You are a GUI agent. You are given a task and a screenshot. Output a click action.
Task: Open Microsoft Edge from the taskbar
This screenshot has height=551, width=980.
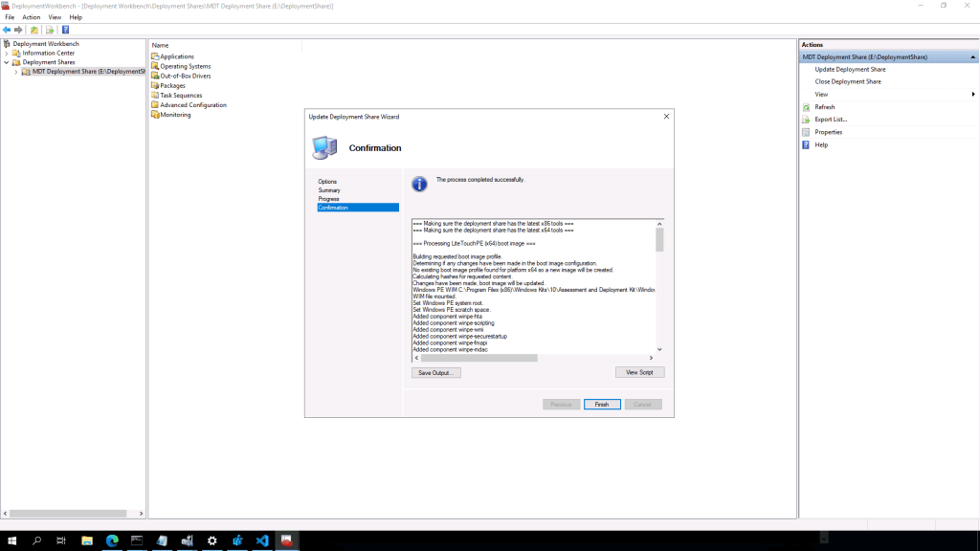click(112, 540)
